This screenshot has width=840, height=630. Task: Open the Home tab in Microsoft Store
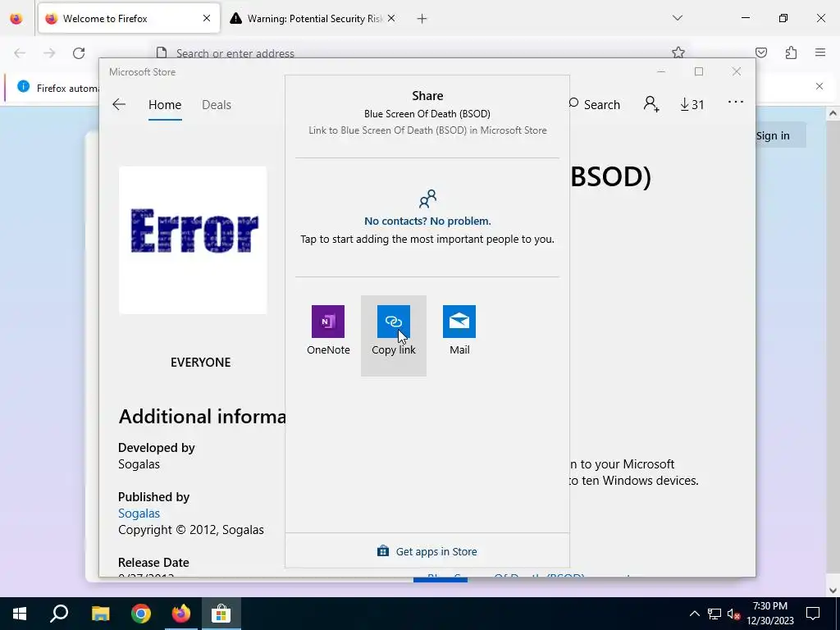(165, 104)
